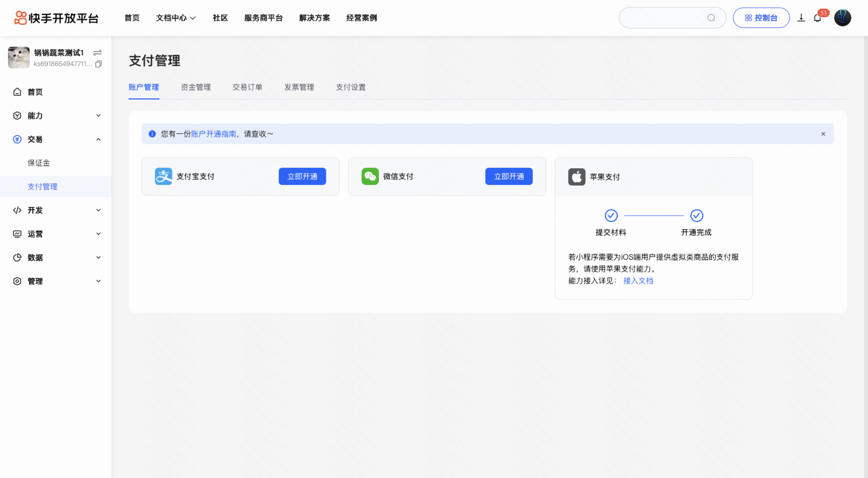This screenshot has height=478, width=868.
Task: Open the notifications bell icon
Action: click(817, 18)
